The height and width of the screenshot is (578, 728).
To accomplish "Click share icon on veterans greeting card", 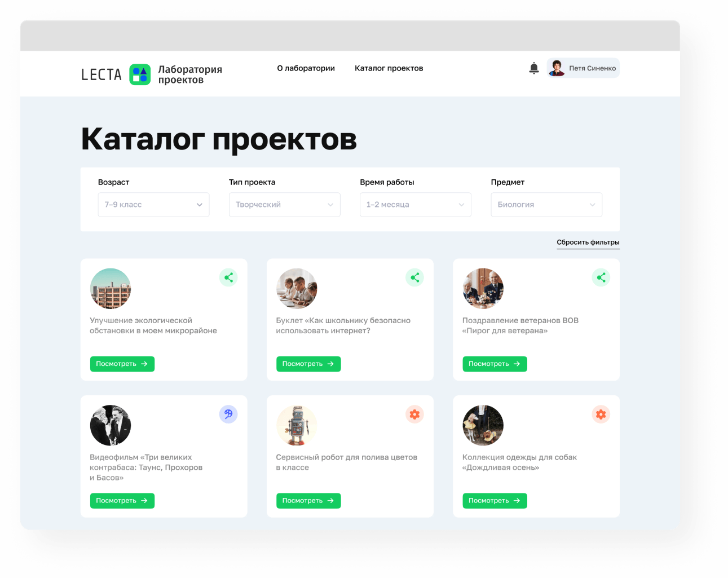I will coord(601,277).
